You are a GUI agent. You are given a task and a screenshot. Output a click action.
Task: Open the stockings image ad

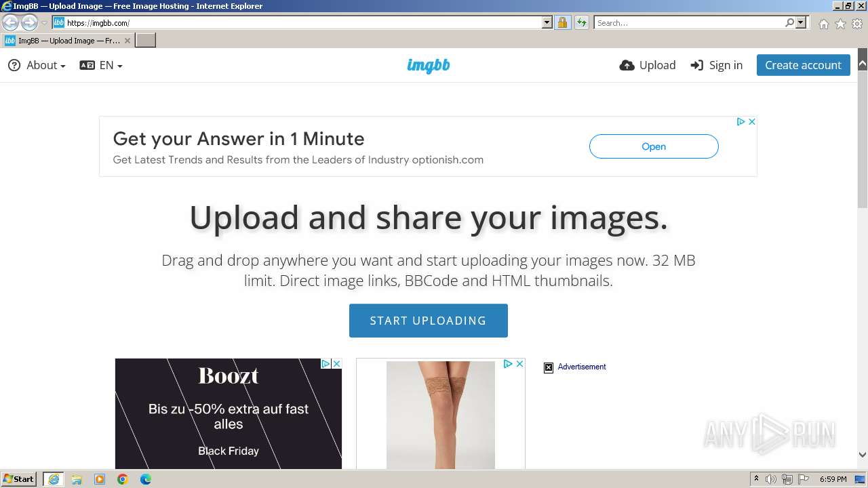tap(441, 415)
